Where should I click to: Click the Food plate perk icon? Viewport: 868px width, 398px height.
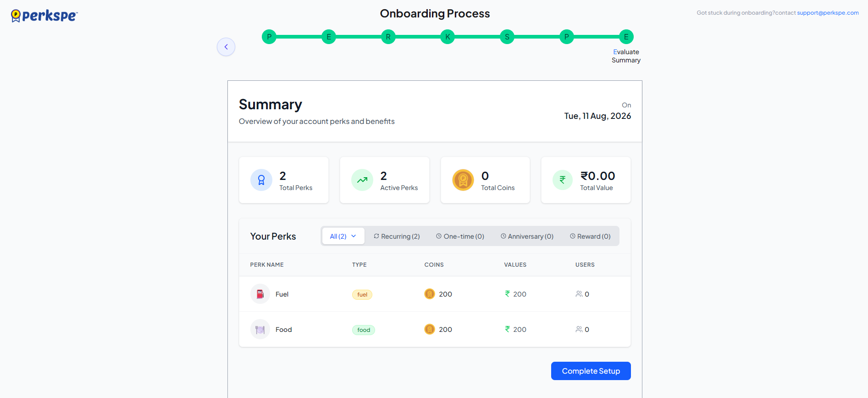tap(260, 329)
